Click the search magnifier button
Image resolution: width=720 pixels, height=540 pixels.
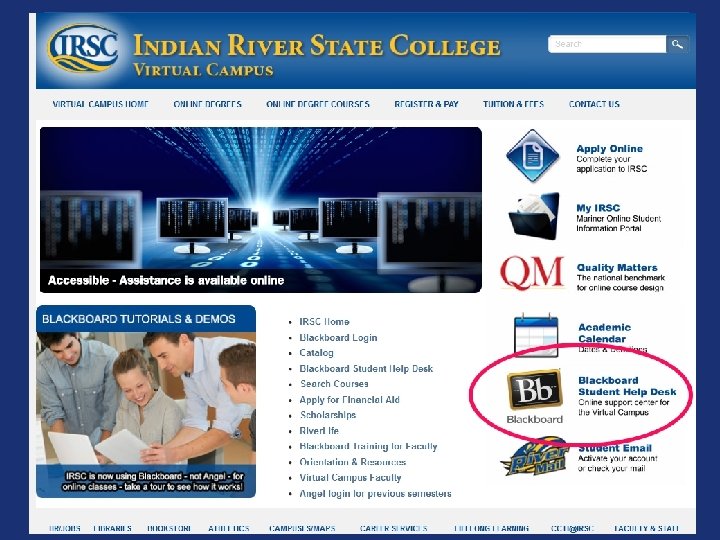coord(677,44)
